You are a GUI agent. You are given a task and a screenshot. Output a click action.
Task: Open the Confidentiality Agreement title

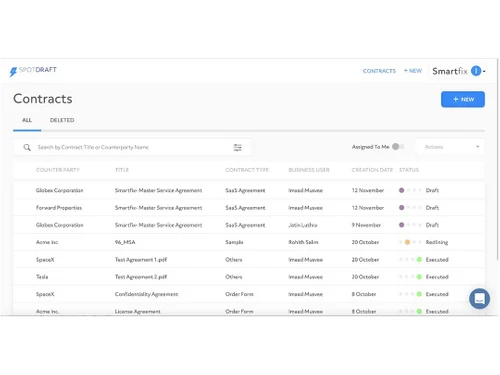(x=146, y=294)
